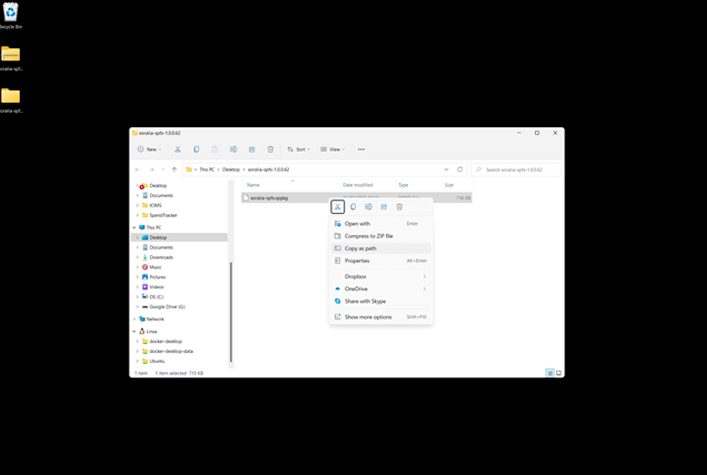Click the New button

[x=149, y=149]
